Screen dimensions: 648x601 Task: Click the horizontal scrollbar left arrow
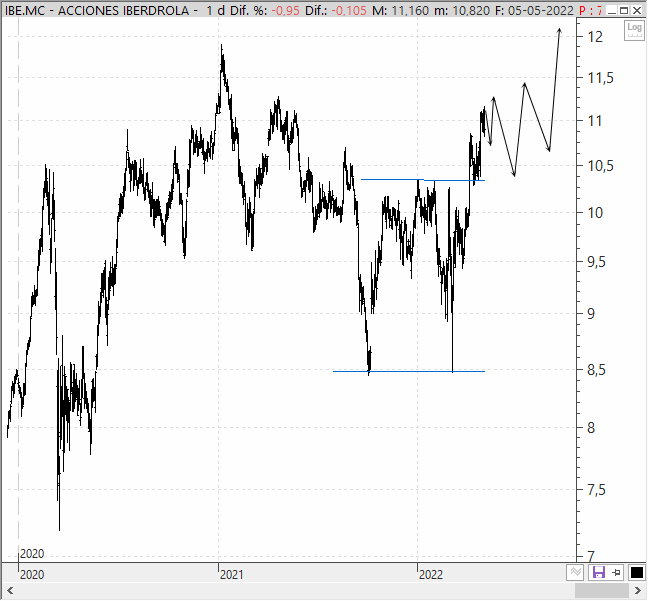tap(10, 591)
